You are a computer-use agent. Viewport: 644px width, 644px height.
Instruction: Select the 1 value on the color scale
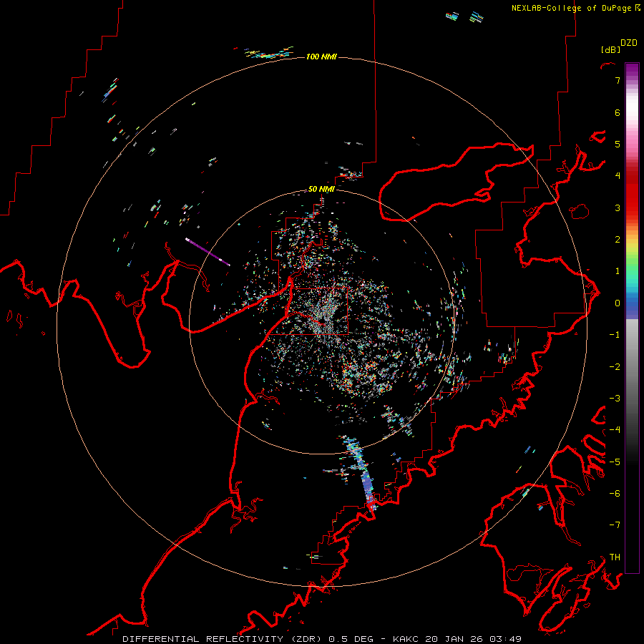click(x=618, y=271)
